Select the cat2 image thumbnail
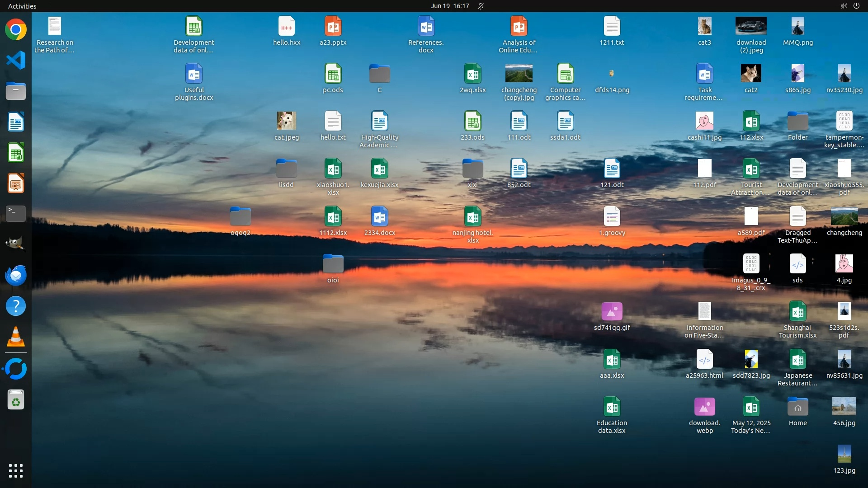Screen dimensions: 868x488 coord(751,74)
